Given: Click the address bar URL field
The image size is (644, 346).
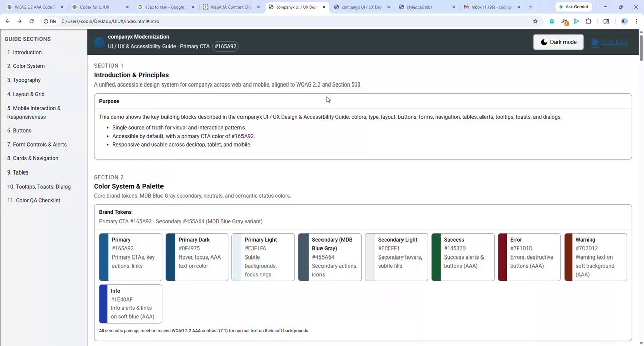Looking at the screenshot, I should coord(292,21).
